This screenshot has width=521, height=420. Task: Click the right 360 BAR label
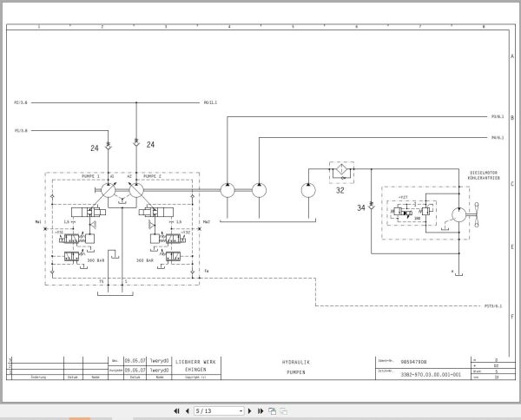tap(145, 260)
